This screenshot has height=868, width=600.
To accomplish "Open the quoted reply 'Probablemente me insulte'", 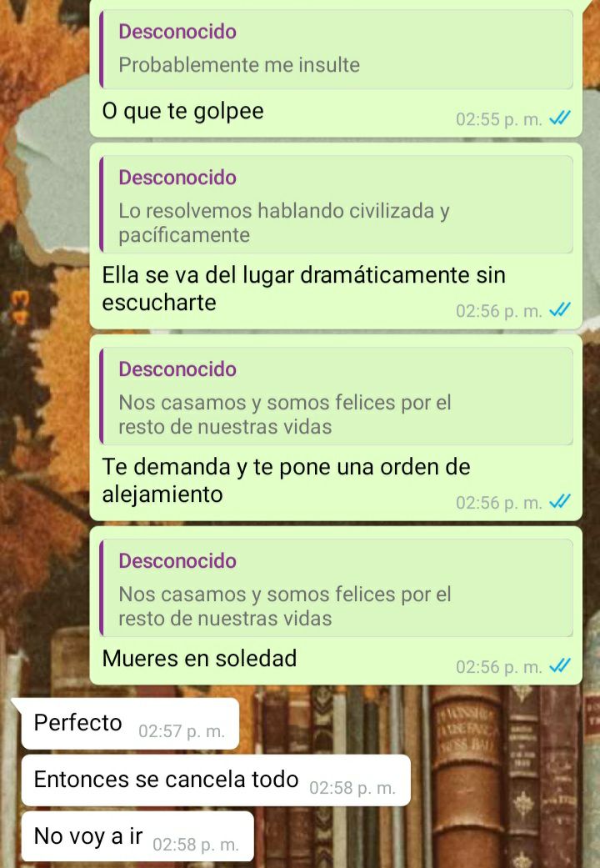I will (x=336, y=48).
